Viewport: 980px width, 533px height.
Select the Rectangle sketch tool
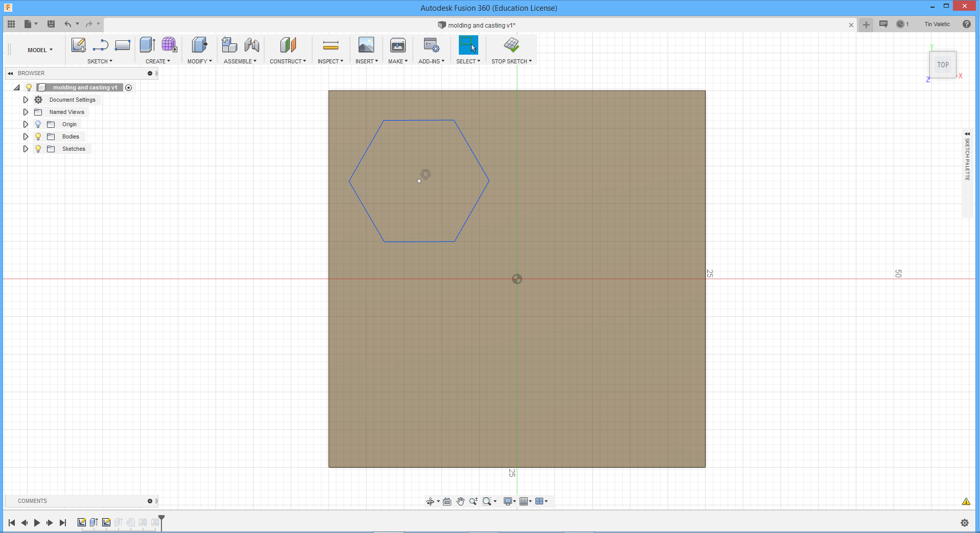tap(123, 45)
